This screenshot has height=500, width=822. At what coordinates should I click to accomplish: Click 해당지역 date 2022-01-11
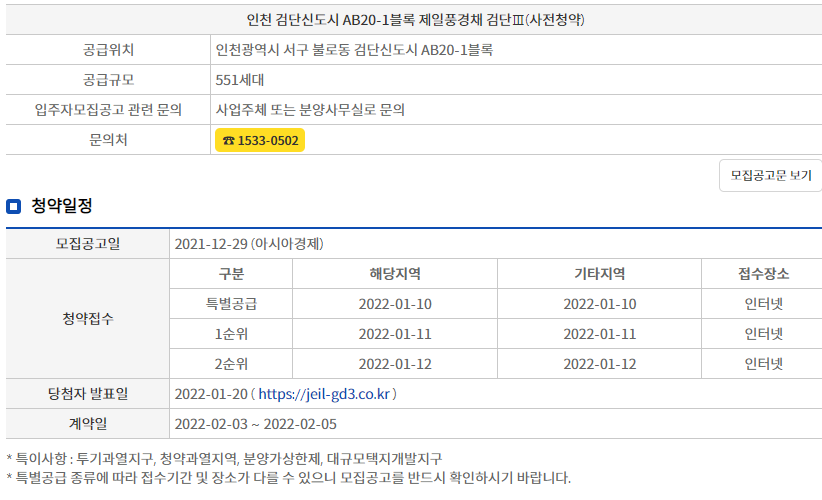(x=395, y=334)
